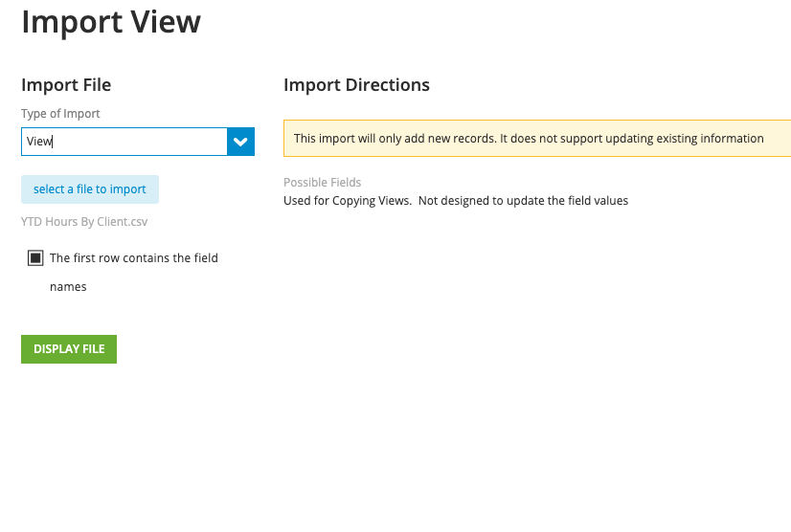Click the Import Directions section heading

coord(356,85)
